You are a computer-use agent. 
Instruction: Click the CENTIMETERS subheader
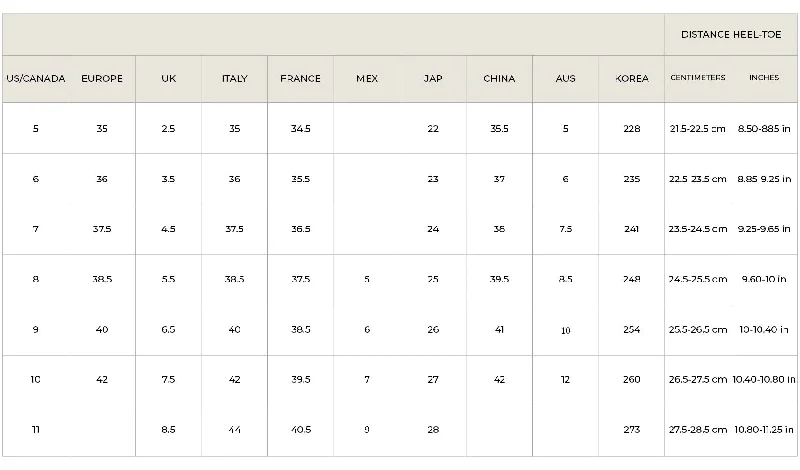point(697,78)
